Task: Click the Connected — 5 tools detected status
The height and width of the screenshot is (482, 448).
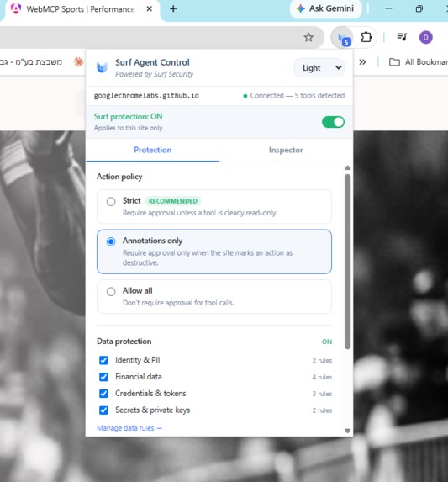Action: [294, 96]
